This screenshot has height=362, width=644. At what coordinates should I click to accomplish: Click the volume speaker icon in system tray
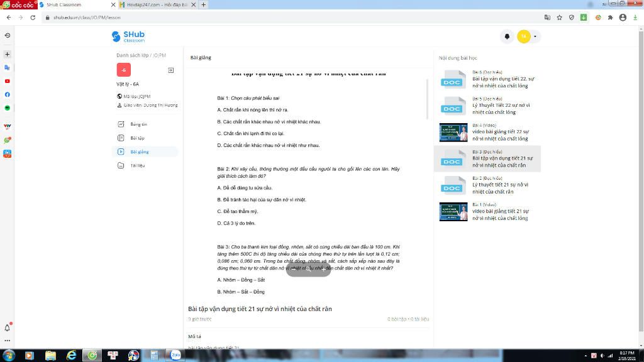(602, 356)
